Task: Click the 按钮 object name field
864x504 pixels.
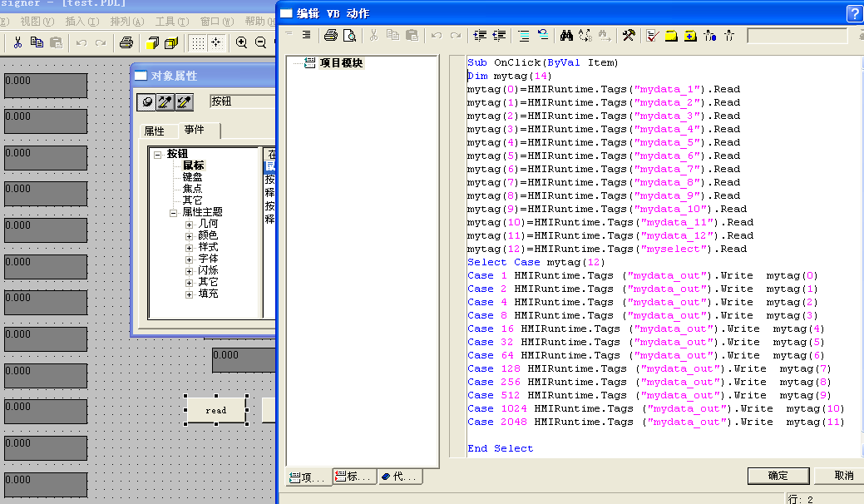Action: click(x=242, y=101)
